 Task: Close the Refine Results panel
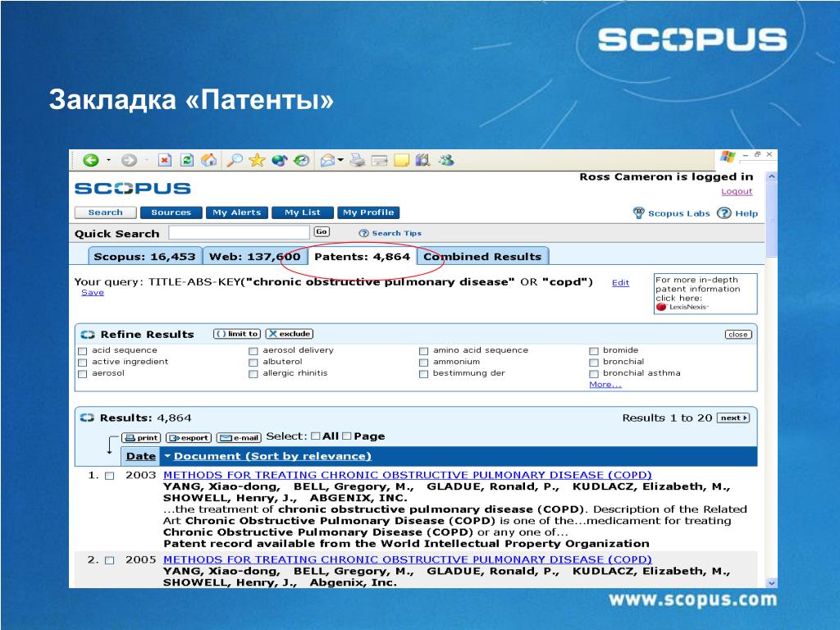(738, 335)
